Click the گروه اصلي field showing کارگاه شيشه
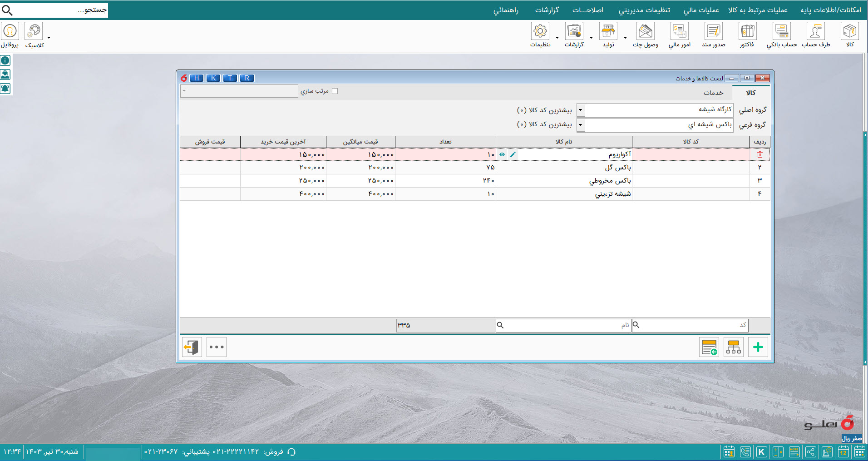The width and height of the screenshot is (868, 461). pos(659,110)
